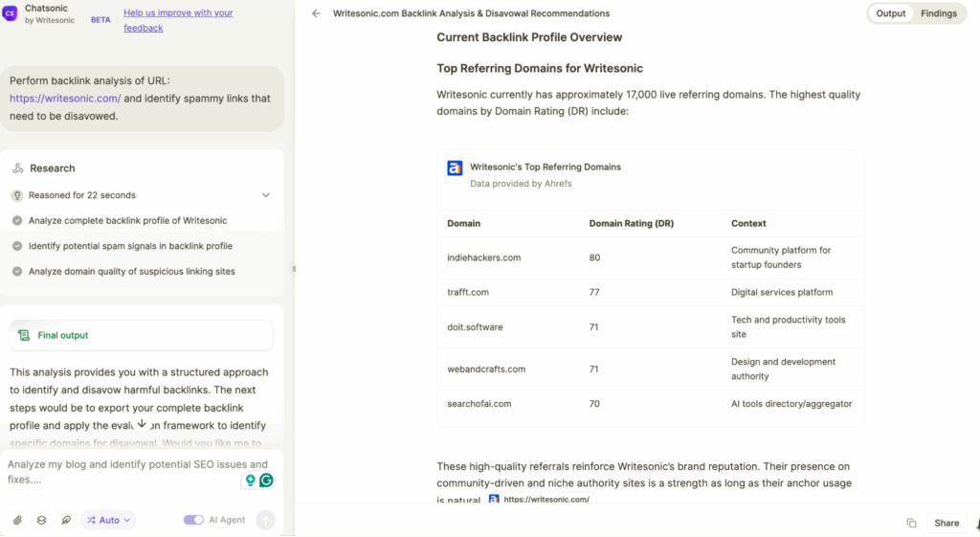Open the Auto model dropdown
The image size is (980, 537).
[x=108, y=520]
